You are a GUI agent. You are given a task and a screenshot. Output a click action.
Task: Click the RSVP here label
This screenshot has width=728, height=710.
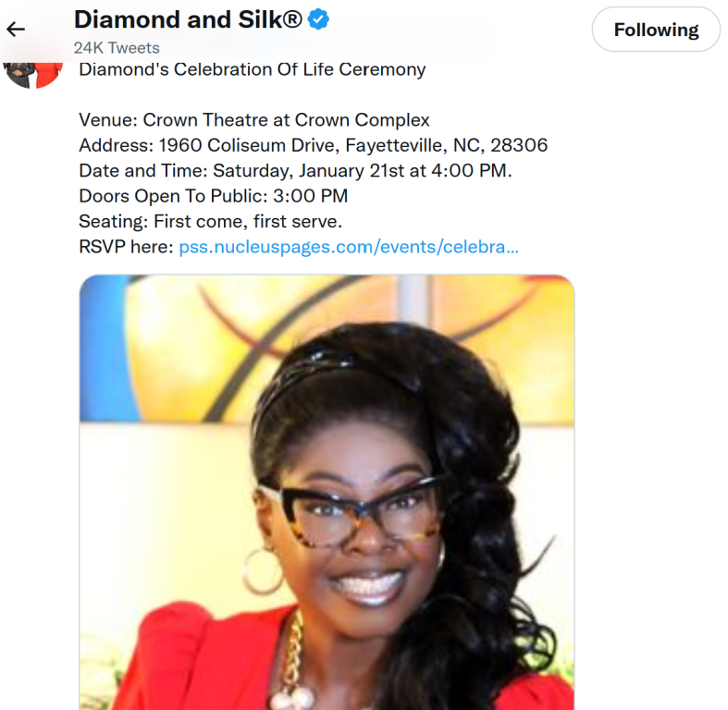coord(126,247)
